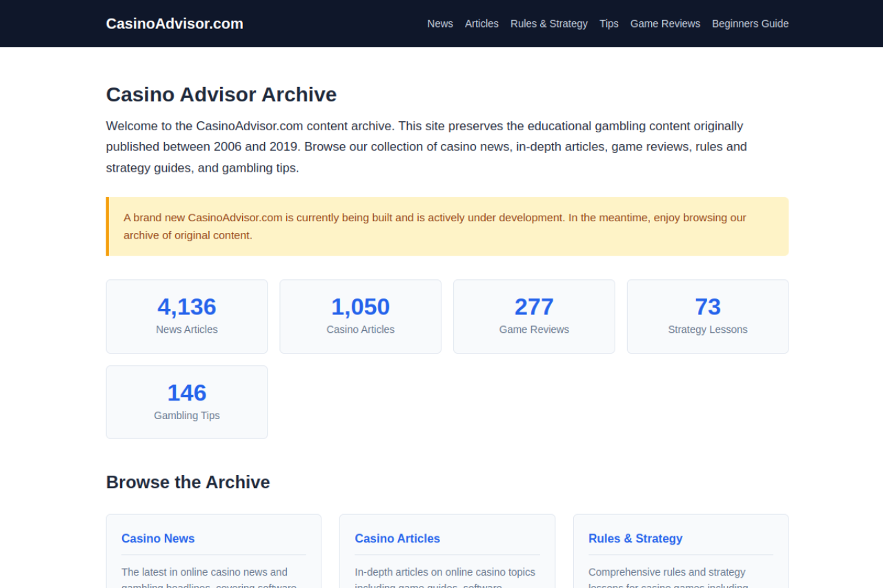
Task: Click the Browse the Archive section heading
Action: (x=188, y=482)
